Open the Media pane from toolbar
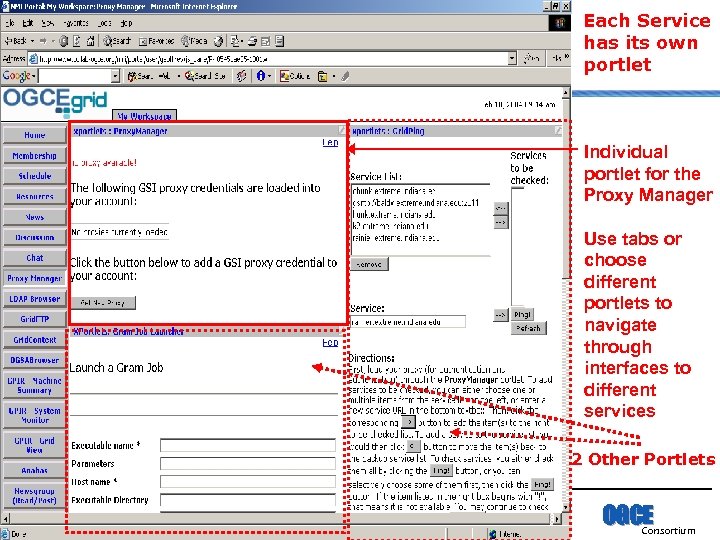The width and height of the screenshot is (720, 540). coord(194,41)
